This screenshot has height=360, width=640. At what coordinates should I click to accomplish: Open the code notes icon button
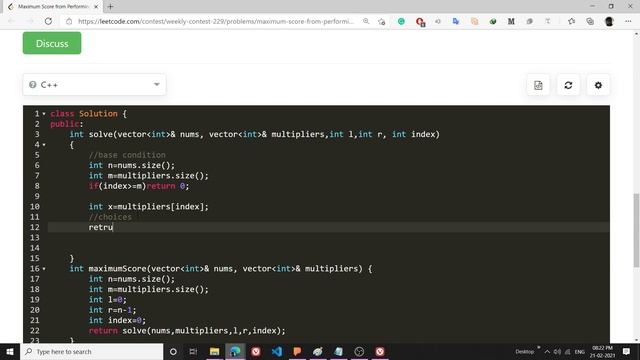pyautogui.click(x=538, y=85)
